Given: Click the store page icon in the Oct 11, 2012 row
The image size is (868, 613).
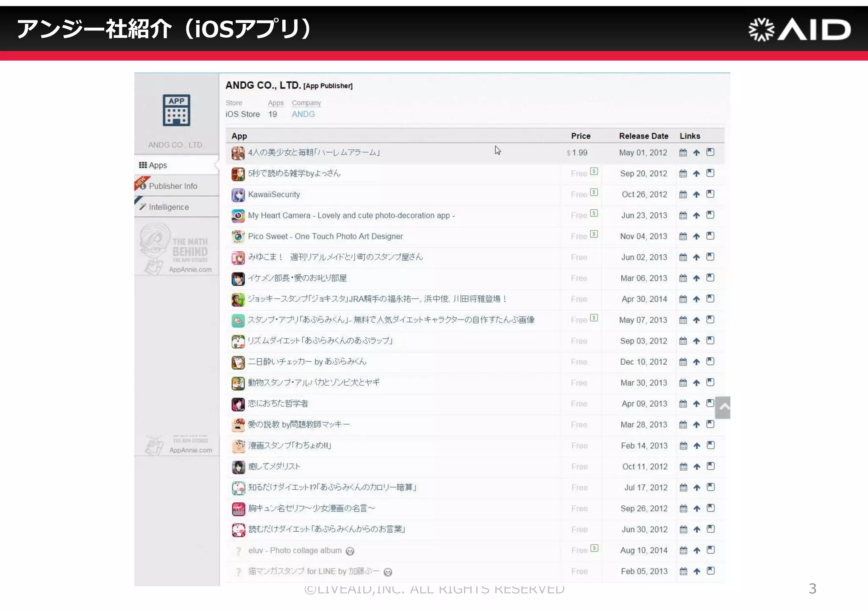Looking at the screenshot, I should pyautogui.click(x=711, y=466).
